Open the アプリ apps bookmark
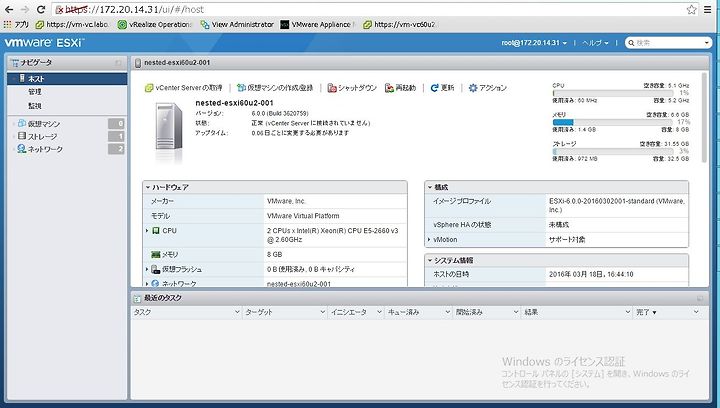The height and width of the screenshot is (408, 720). click(17, 24)
